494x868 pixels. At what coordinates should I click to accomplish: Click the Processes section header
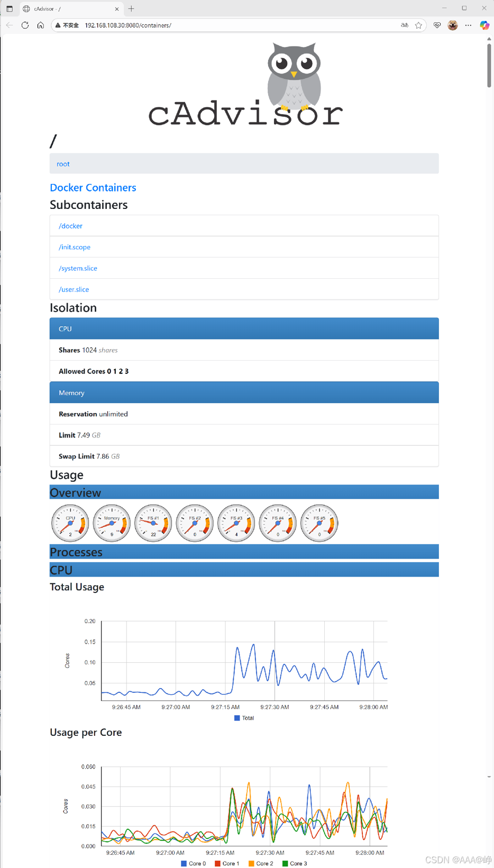pos(244,552)
